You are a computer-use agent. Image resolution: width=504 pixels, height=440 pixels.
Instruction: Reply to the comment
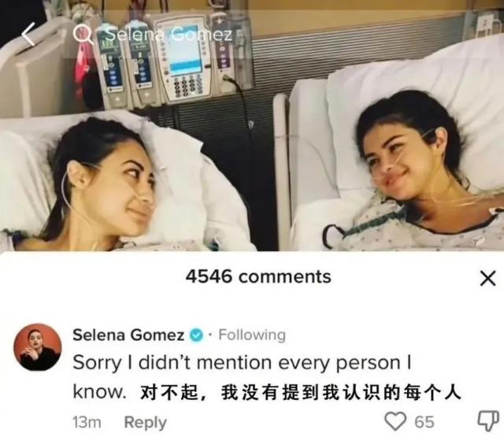click(145, 423)
